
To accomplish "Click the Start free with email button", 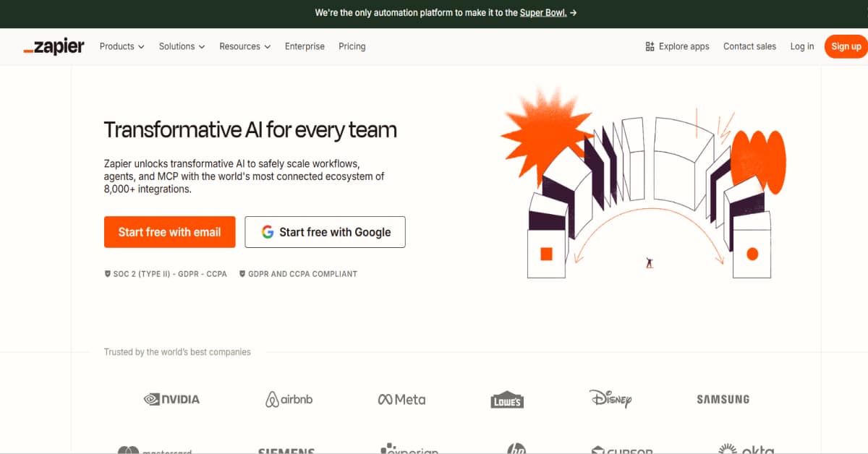I will tap(169, 231).
